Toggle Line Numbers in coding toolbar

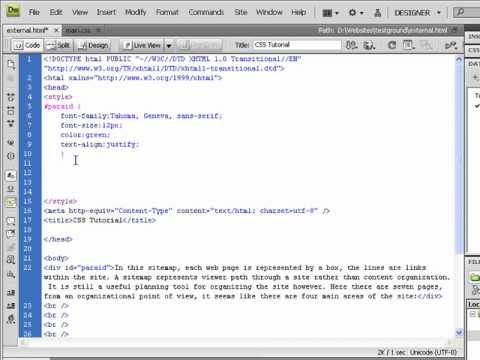coord(11,175)
